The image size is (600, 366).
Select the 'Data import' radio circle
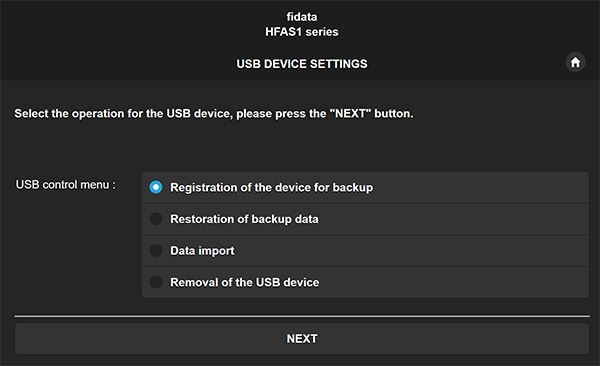[x=156, y=251]
